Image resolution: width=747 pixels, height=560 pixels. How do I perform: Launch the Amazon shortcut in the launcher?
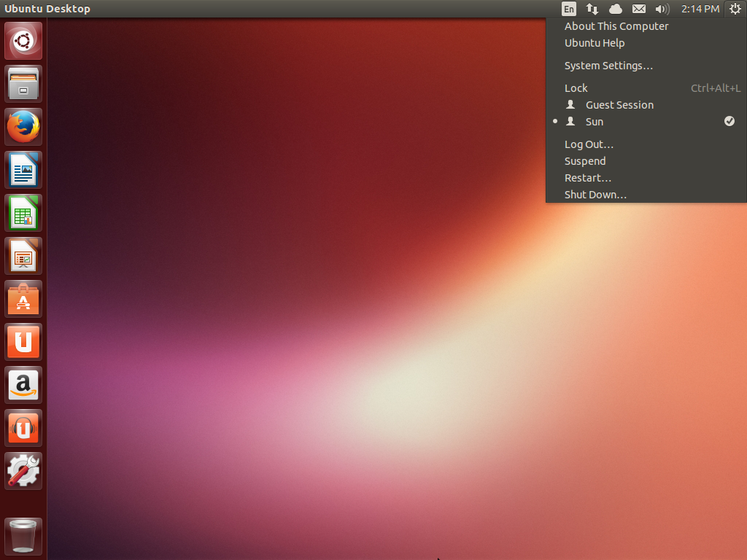click(22, 385)
